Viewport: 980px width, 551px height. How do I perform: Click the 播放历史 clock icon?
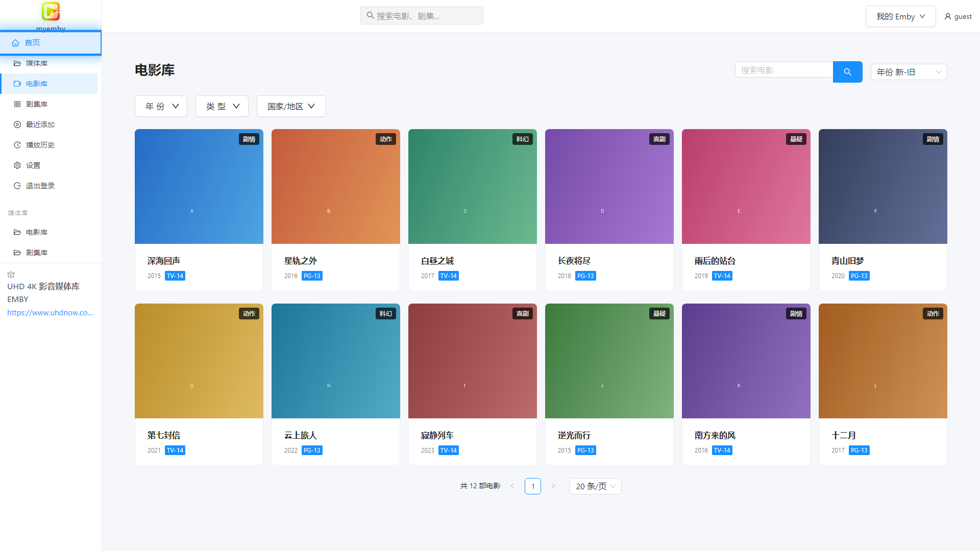17,145
